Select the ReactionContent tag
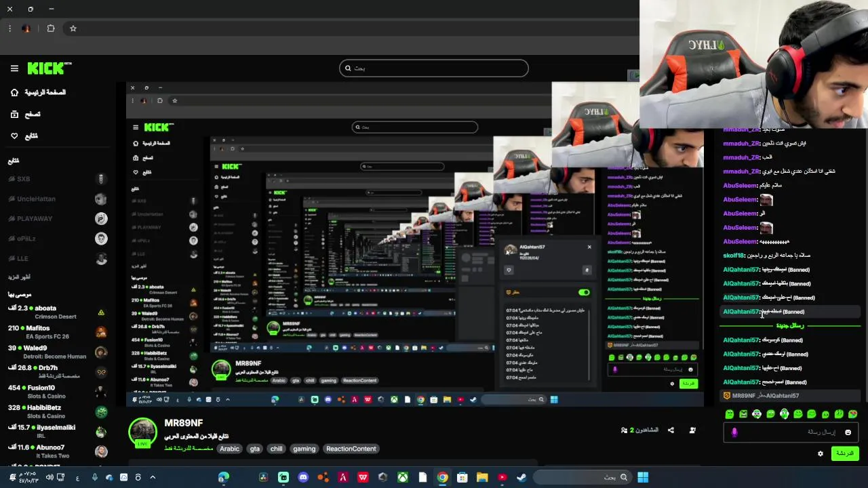868x488 pixels. (351, 449)
